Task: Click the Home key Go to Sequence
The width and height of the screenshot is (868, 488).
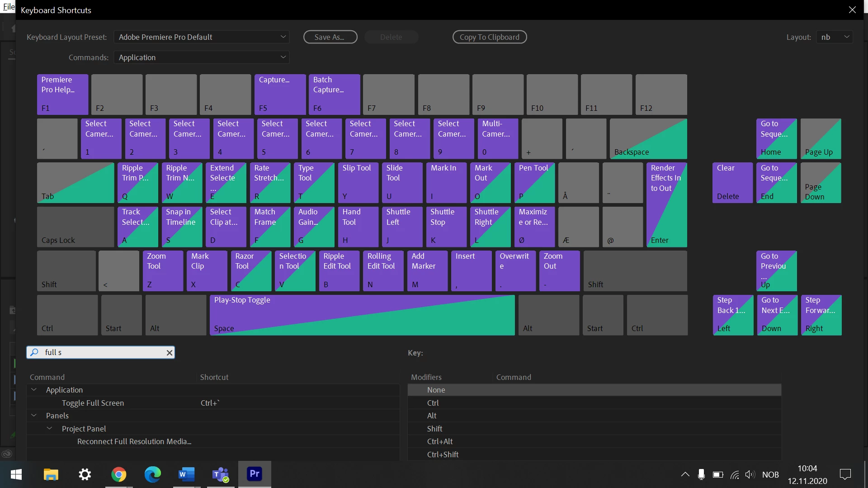Action: [777, 138]
